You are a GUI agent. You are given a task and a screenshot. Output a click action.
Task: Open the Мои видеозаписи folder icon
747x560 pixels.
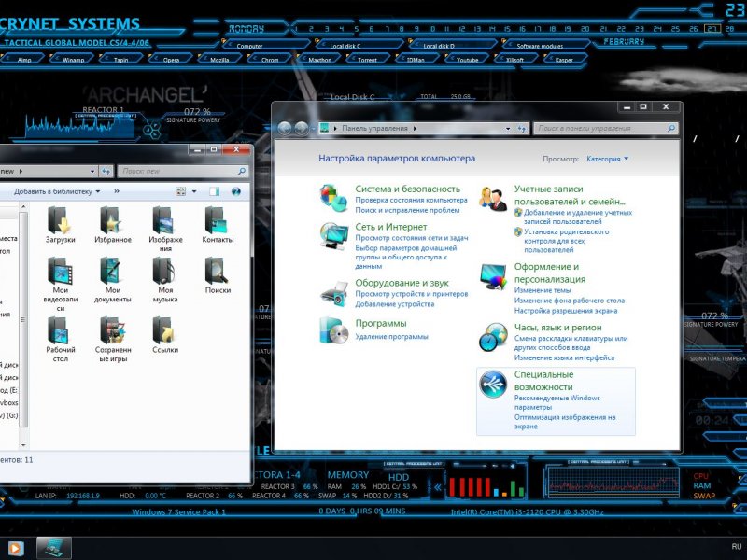click(60, 271)
